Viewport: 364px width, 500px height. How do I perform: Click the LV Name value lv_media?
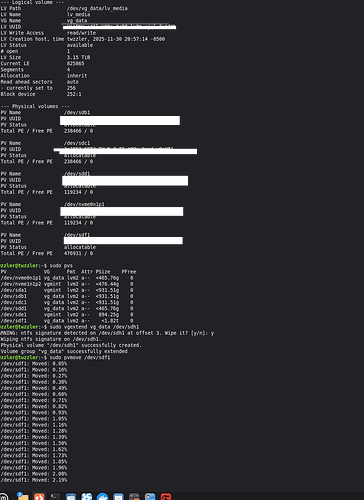point(78,14)
